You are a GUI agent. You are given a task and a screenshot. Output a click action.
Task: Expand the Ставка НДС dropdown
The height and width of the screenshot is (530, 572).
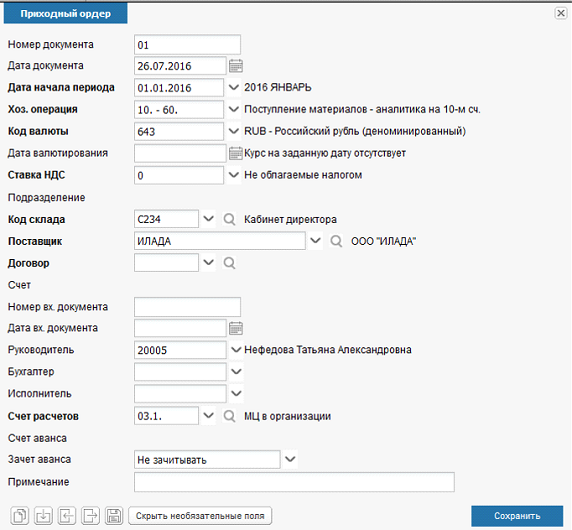[233, 175]
